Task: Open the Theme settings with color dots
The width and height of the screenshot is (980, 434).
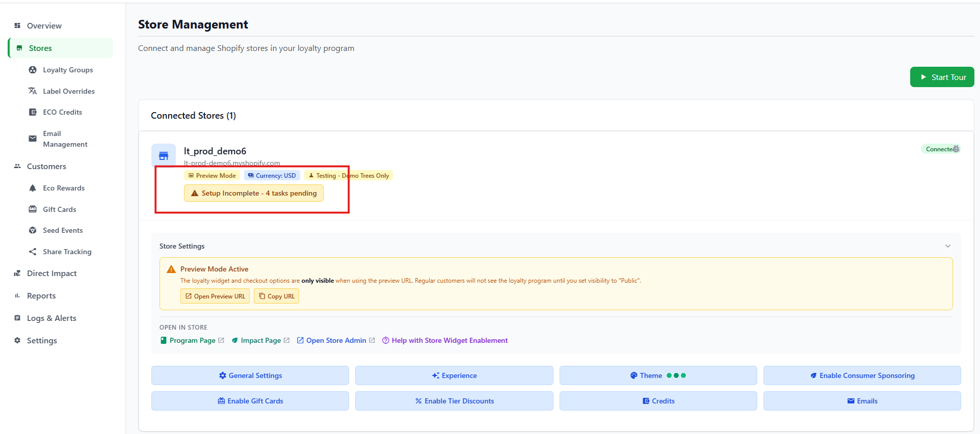Action: (658, 375)
